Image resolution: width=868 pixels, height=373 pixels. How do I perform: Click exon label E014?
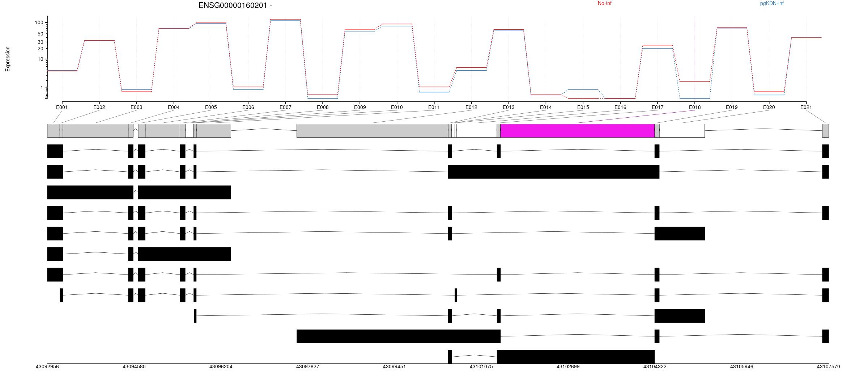[x=546, y=107]
